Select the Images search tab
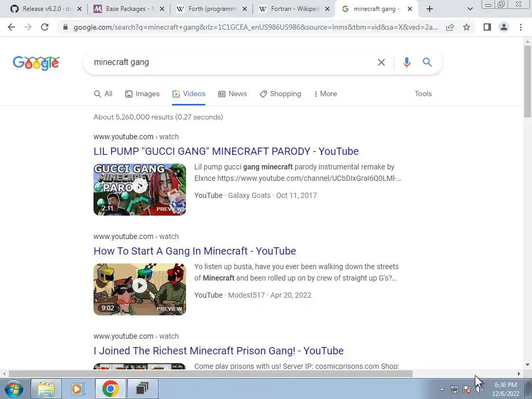This screenshot has width=532, height=399. (x=142, y=94)
